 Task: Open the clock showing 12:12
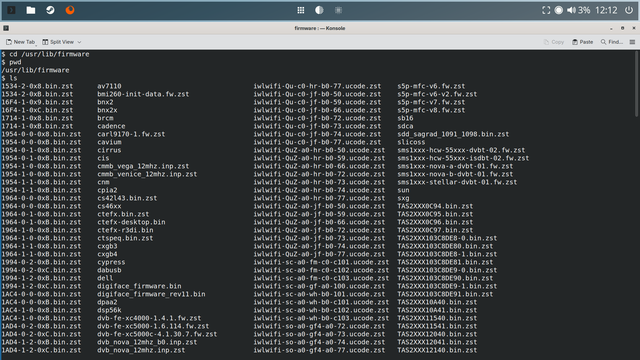(x=606, y=10)
